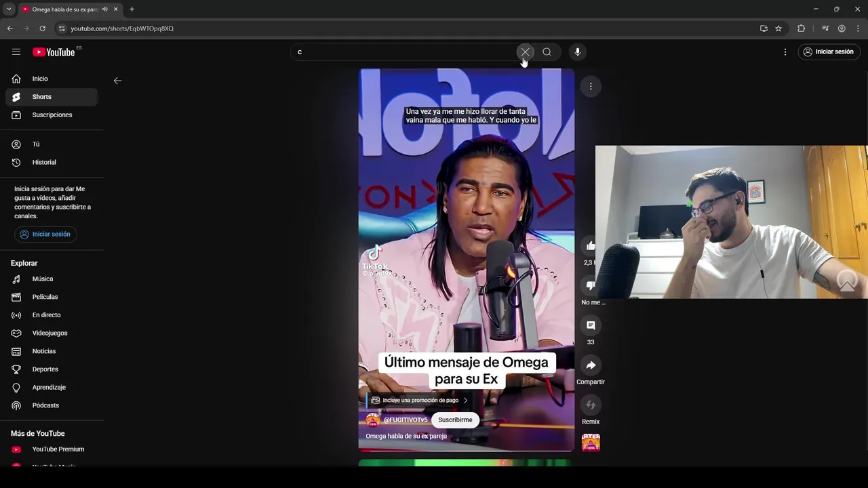Open the sound thumbnail below Remix
Screen dimensions: 868x488
[x=591, y=443]
